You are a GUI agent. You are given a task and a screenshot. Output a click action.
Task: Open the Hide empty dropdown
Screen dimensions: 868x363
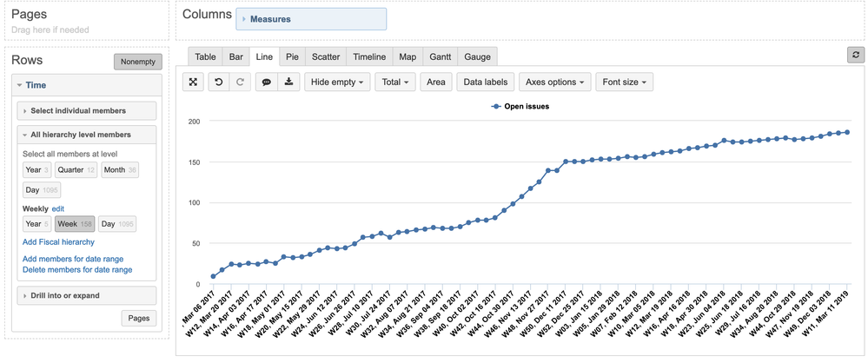337,82
